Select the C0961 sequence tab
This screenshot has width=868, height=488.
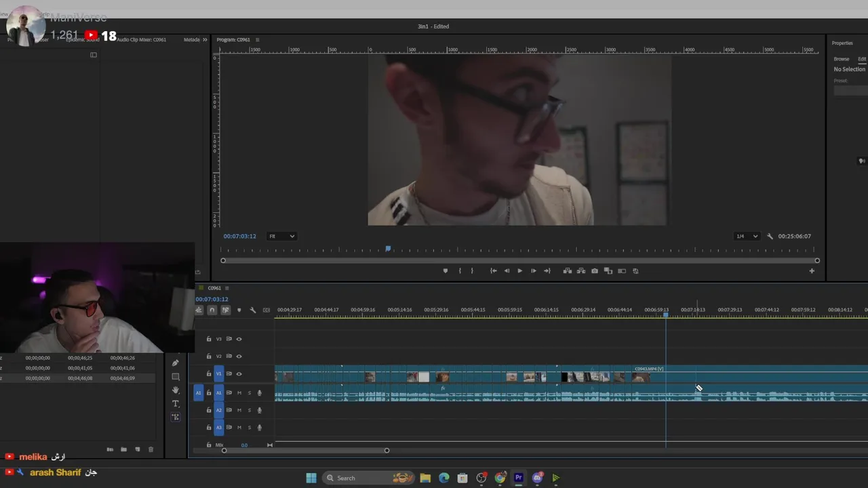click(x=214, y=288)
